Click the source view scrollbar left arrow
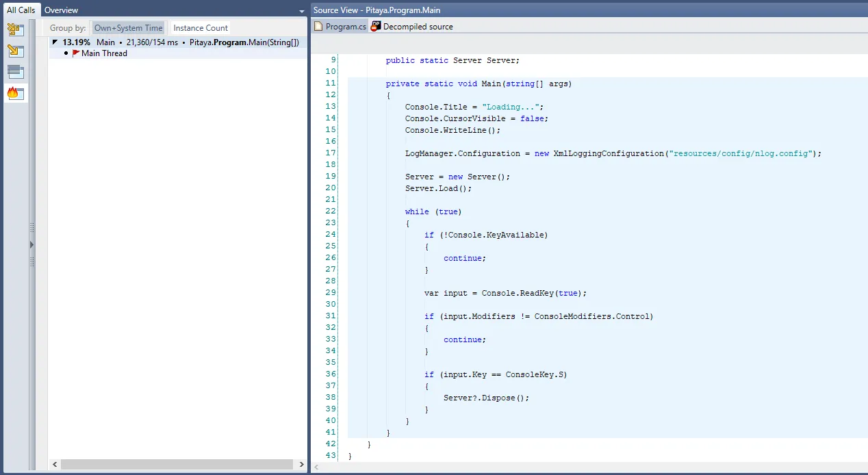Viewport: 868px width, 475px height. [316, 467]
